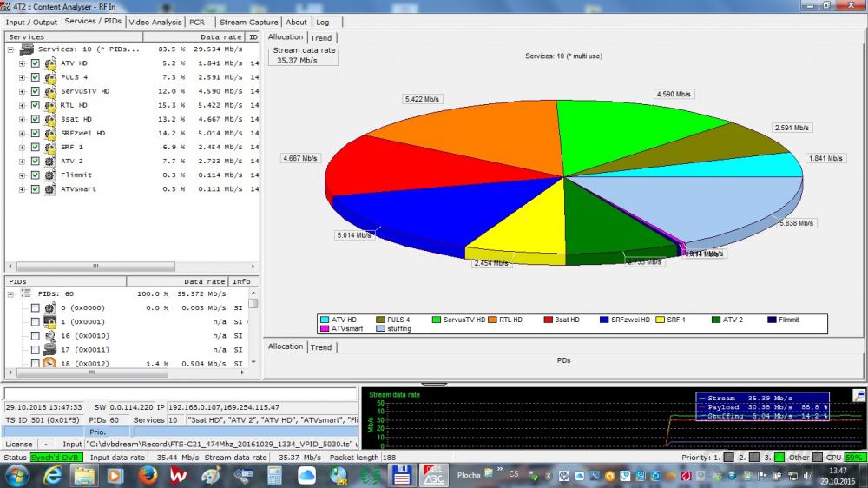Uncheck the Flimmit service checkbox
Viewport: 868px width, 488px height.
coord(36,175)
